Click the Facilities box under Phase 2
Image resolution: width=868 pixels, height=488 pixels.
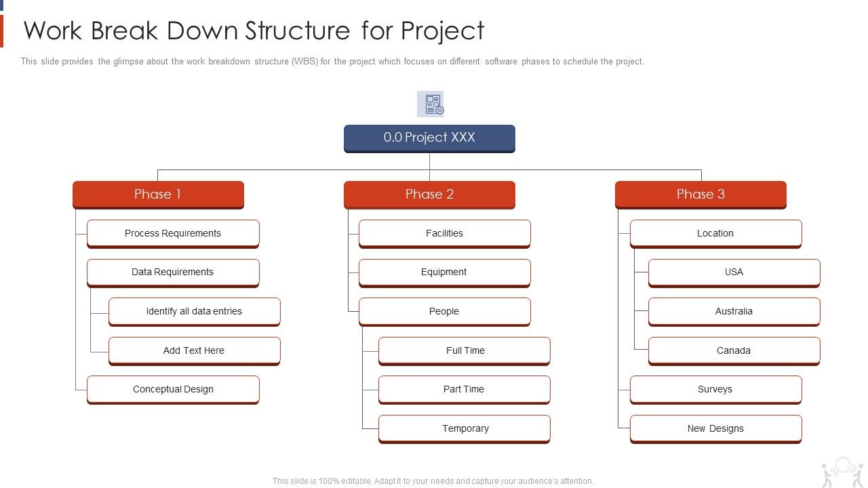pos(444,234)
